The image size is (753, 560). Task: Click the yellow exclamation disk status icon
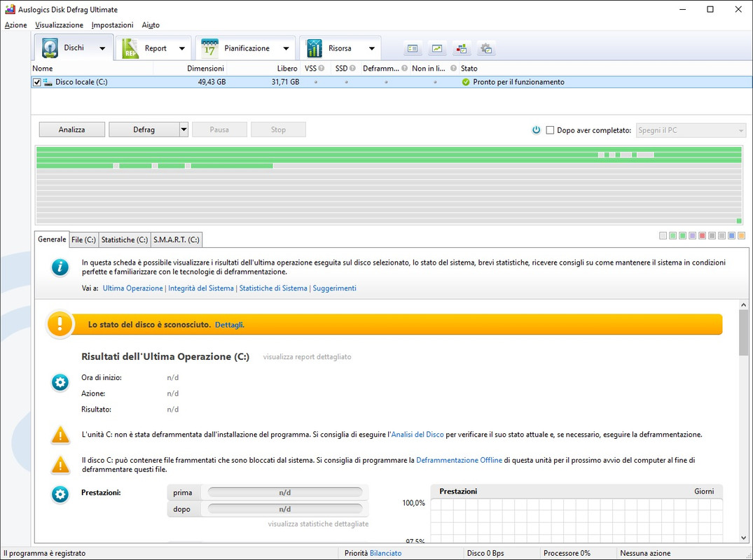click(x=60, y=324)
